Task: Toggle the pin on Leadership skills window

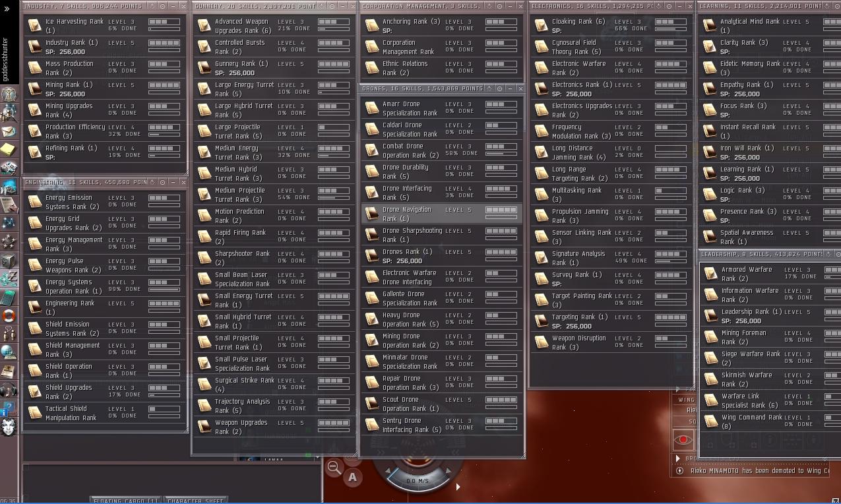Action: click(x=827, y=254)
